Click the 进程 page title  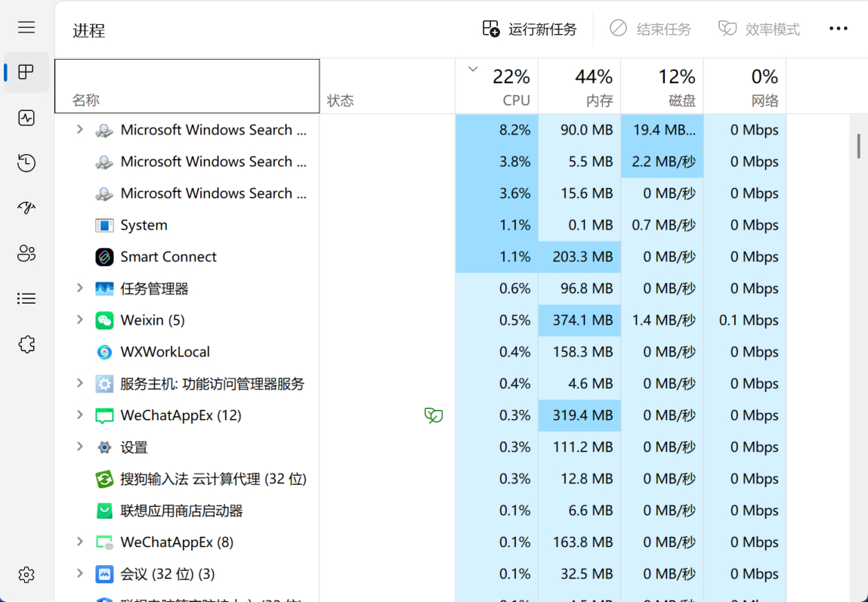click(x=88, y=30)
